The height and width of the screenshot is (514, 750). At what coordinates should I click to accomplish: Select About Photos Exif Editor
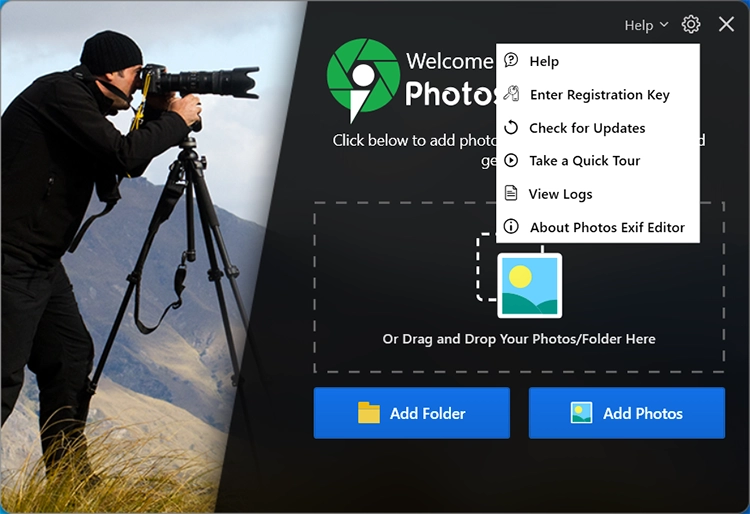point(607,227)
